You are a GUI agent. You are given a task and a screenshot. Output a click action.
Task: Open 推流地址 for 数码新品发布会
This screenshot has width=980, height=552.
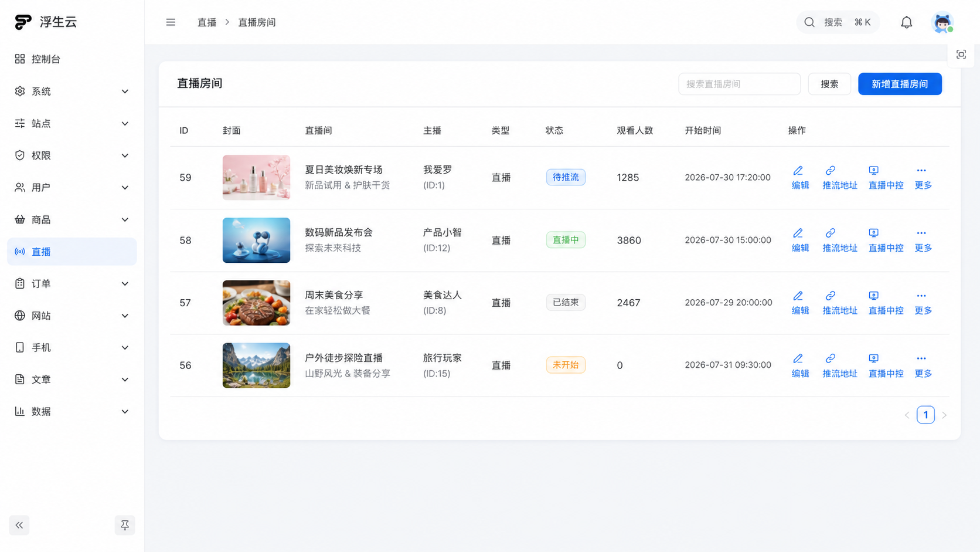pyautogui.click(x=840, y=241)
